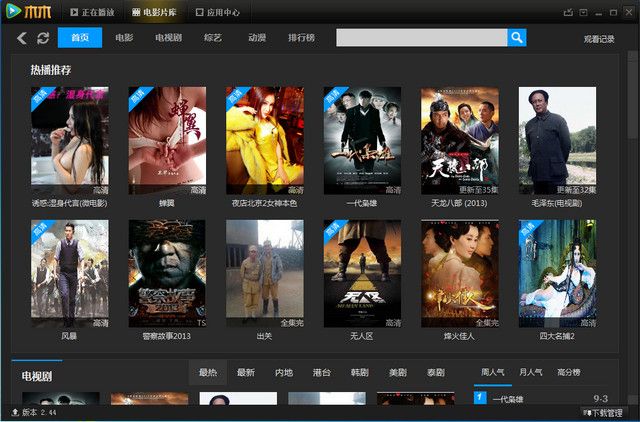Refresh the page with the reload icon

coord(43,38)
